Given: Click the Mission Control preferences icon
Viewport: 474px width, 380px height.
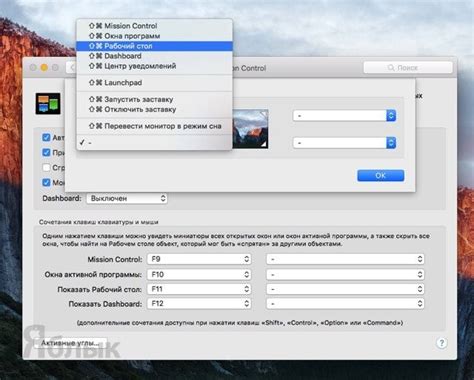Looking at the screenshot, I should 48,104.
